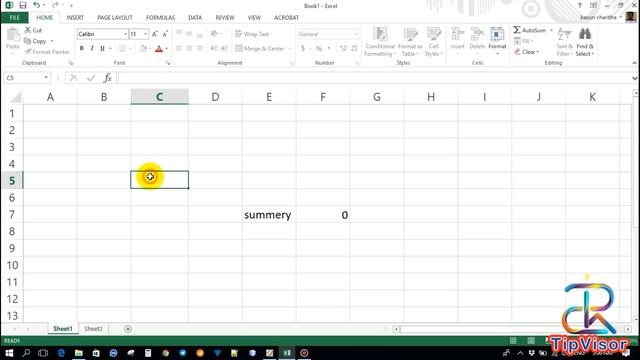Image resolution: width=640 pixels, height=360 pixels.
Task: Open the Name Box dropdown
Action: tap(46, 78)
